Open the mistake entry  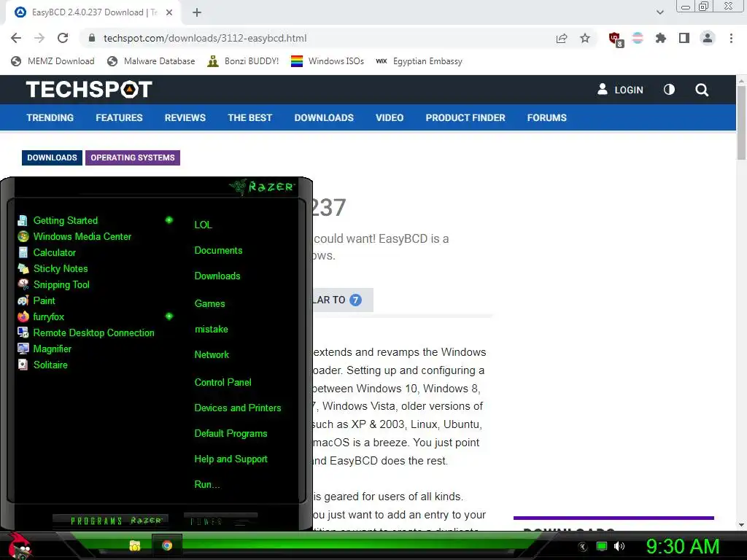[211, 330]
